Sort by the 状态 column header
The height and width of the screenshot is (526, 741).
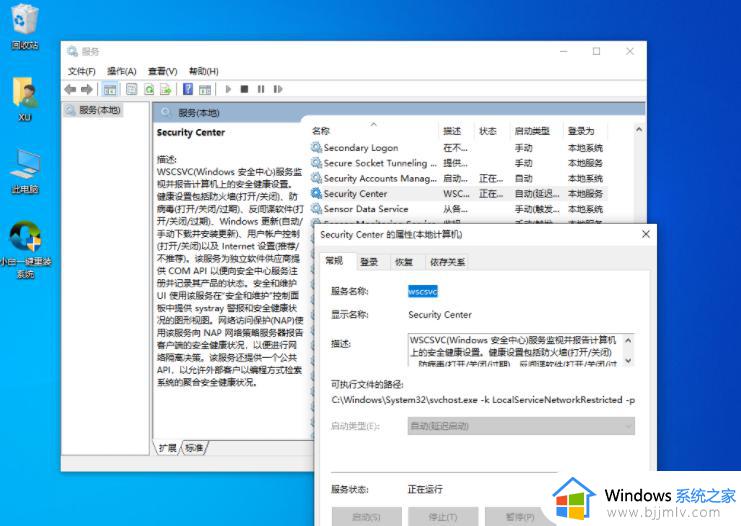pos(492,131)
